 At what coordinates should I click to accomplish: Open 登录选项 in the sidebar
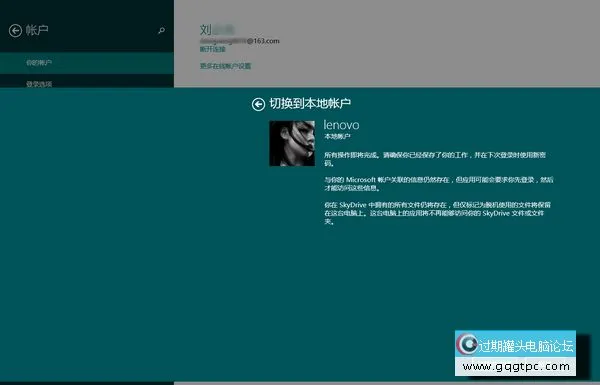pos(87,82)
